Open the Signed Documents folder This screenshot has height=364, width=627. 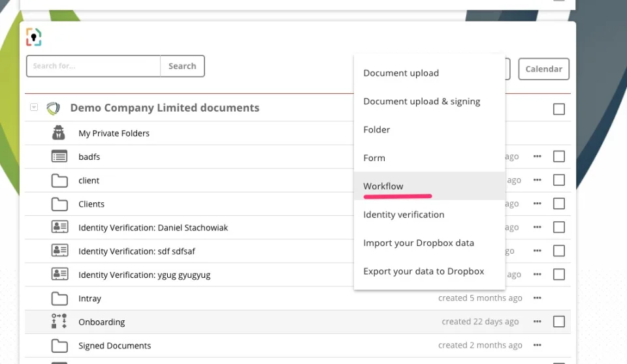pyautogui.click(x=115, y=346)
